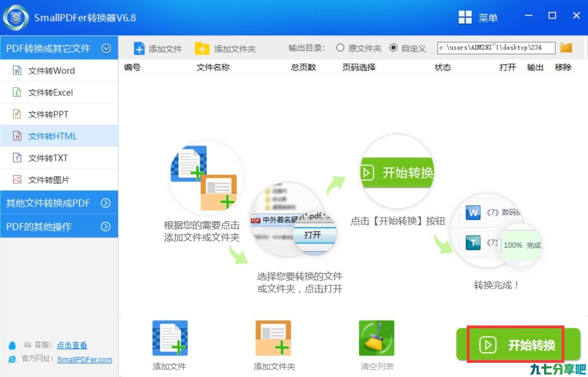Start conversion with the 开始转换 button
Screen dimensions: 588x377
[x=518, y=345]
